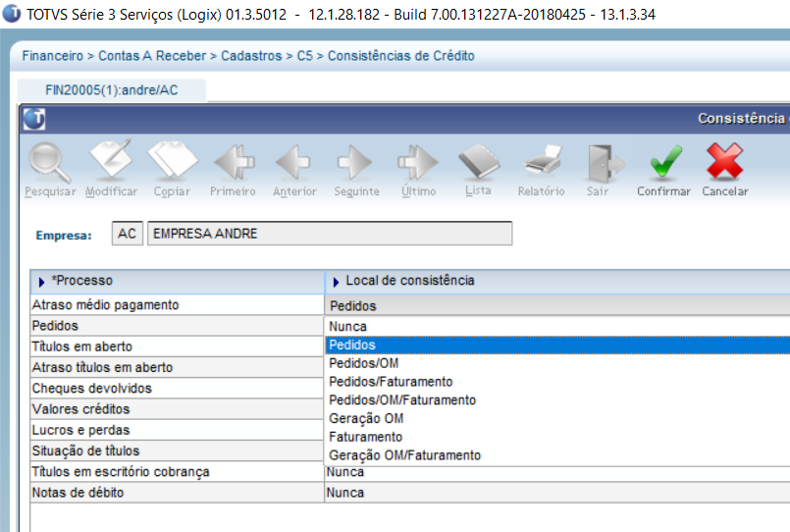Open Financeiro in the breadcrumb
This screenshot has height=532, width=790.
[52, 55]
